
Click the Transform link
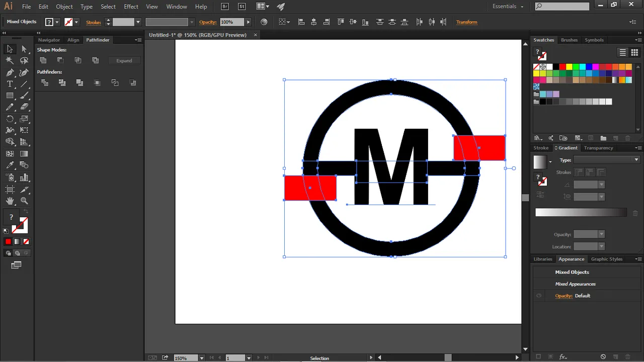(x=467, y=22)
